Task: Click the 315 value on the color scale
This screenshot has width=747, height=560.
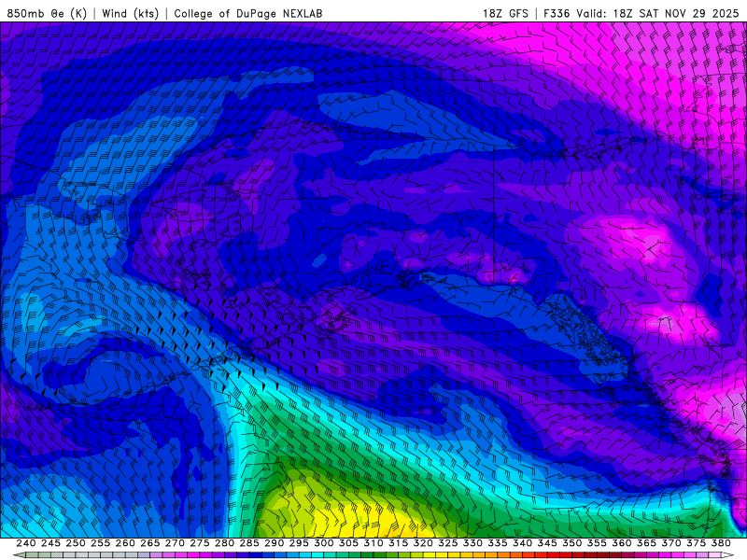Action: (x=399, y=543)
